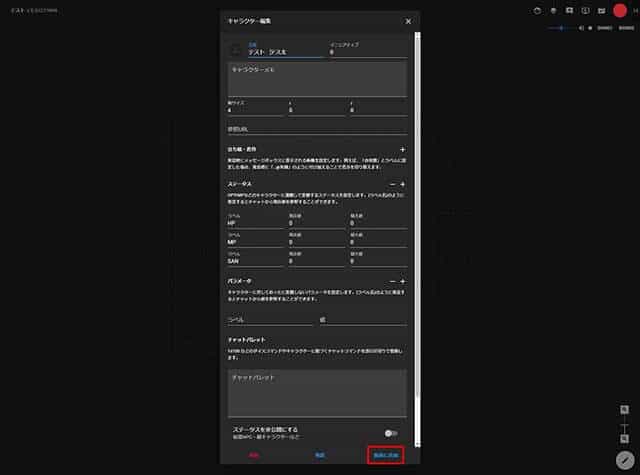The height and width of the screenshot is (475, 640).
Task: Add a status row with plus icon
Action: [x=402, y=185]
